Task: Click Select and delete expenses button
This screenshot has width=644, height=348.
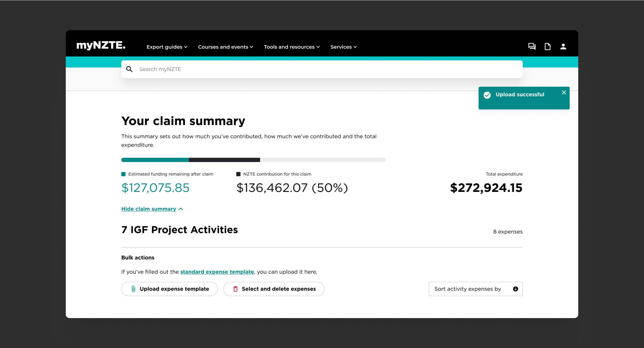Action: coord(274,289)
